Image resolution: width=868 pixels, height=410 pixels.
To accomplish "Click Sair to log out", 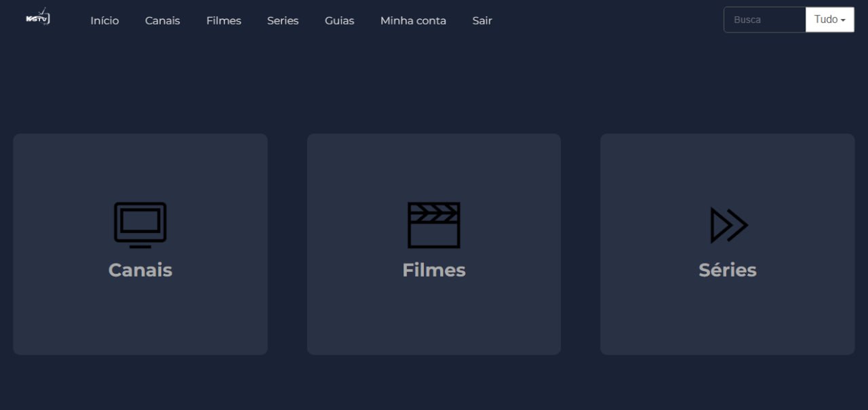I will point(481,20).
